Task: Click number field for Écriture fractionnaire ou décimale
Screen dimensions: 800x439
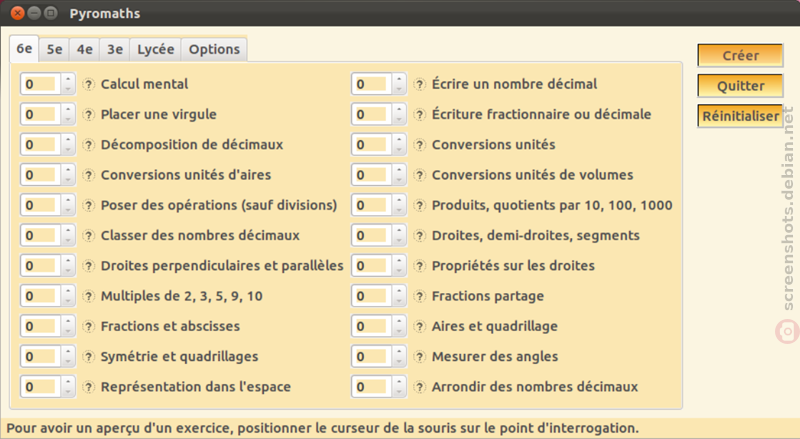Action: pos(372,114)
